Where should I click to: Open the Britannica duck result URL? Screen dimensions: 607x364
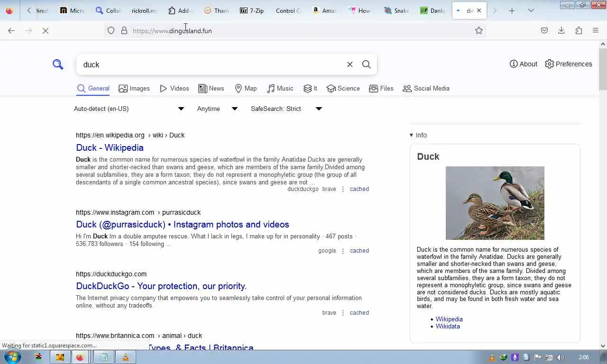pos(139,336)
